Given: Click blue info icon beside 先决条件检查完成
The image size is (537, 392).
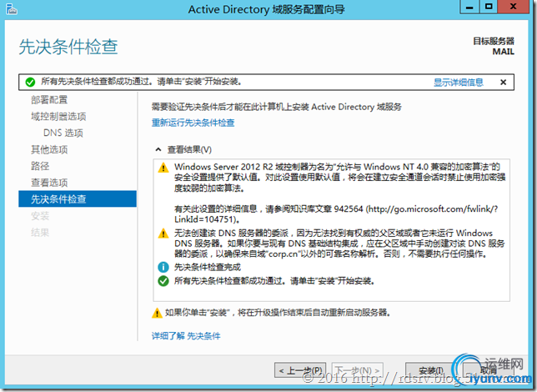Looking at the screenshot, I should (x=163, y=267).
